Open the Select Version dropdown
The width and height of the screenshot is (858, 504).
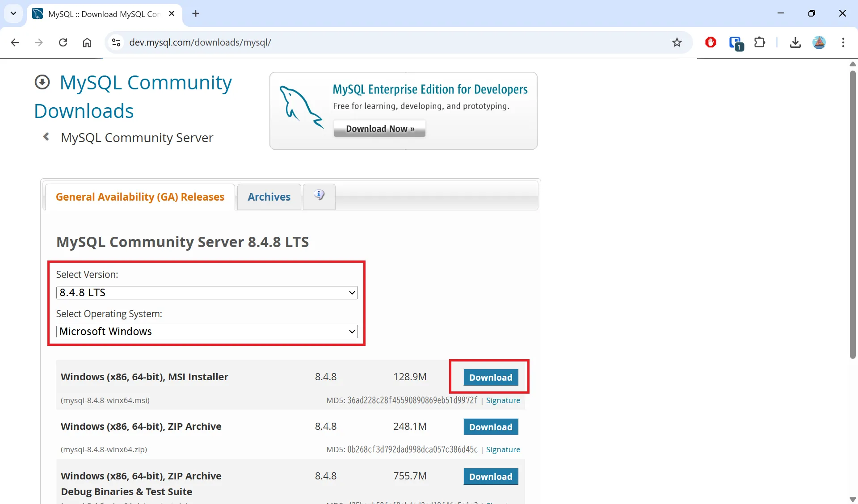207,293
